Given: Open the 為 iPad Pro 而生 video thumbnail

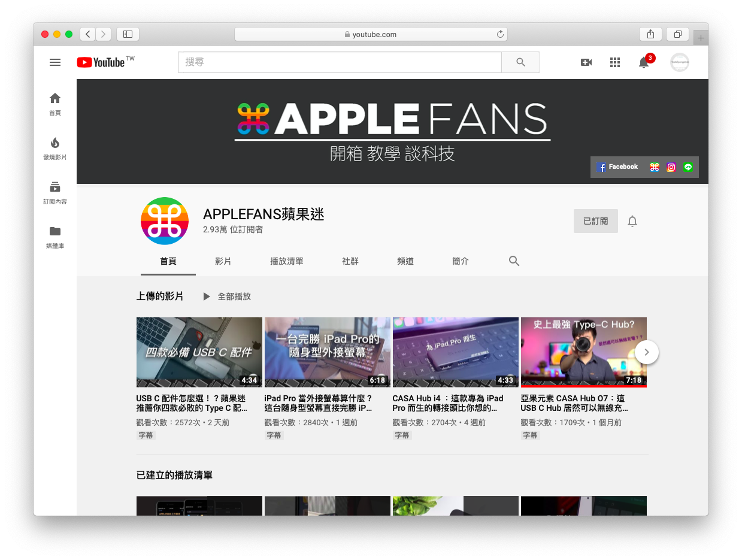Looking at the screenshot, I should [456, 352].
